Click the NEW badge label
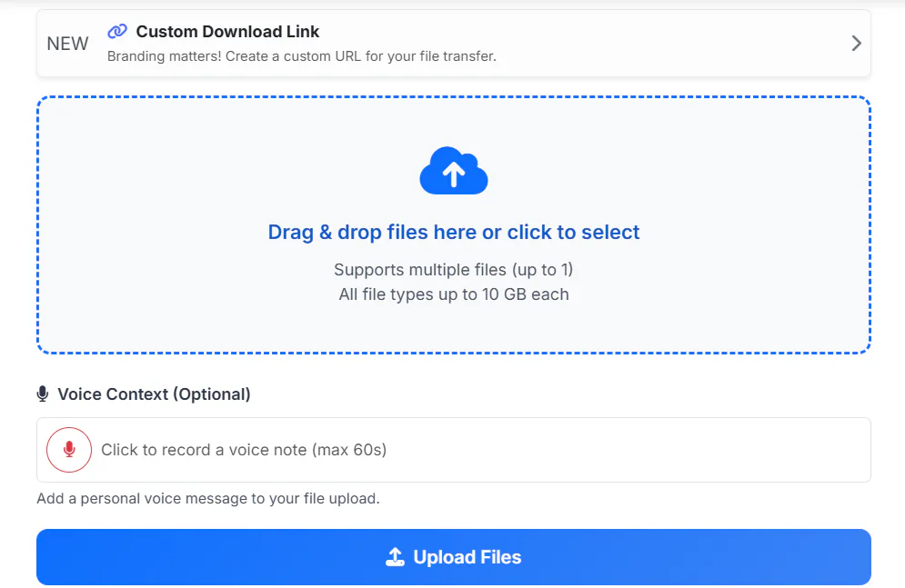905x588 pixels. [67, 44]
